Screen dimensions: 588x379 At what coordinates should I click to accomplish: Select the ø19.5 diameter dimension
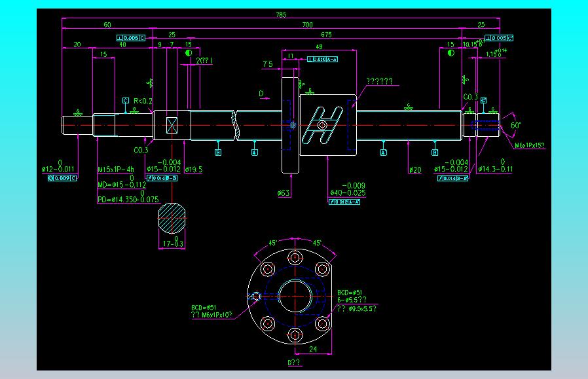pos(194,170)
